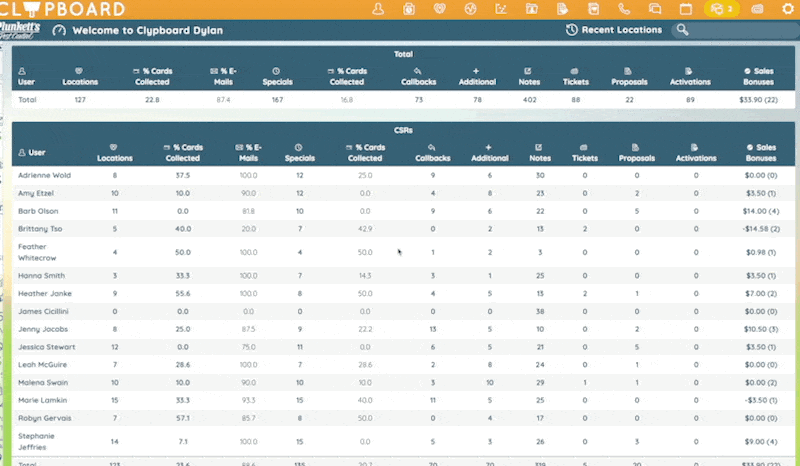
Task: Sort CSRs table by Callbacks column
Action: (433, 153)
